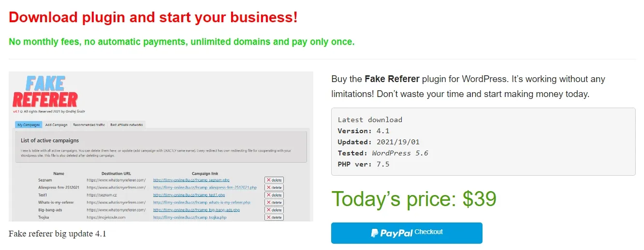Open the frcamp_test1.php campaign link
The image size is (644, 250).
point(189,195)
